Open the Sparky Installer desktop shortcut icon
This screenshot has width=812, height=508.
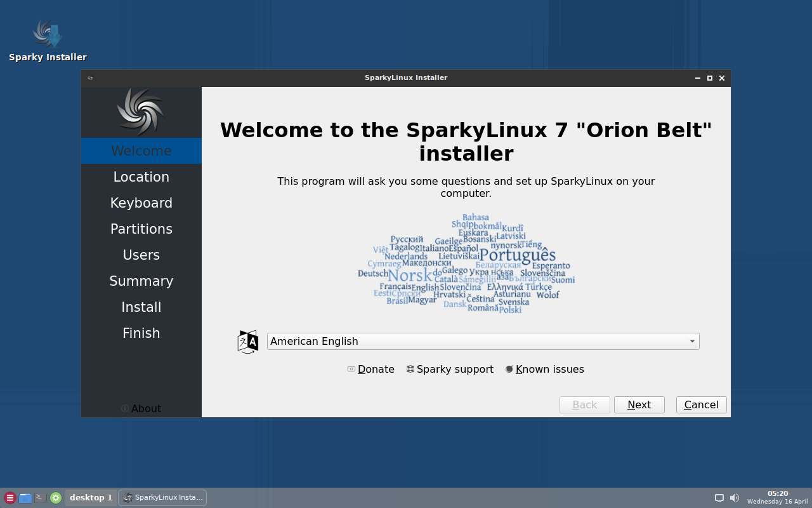(x=48, y=34)
